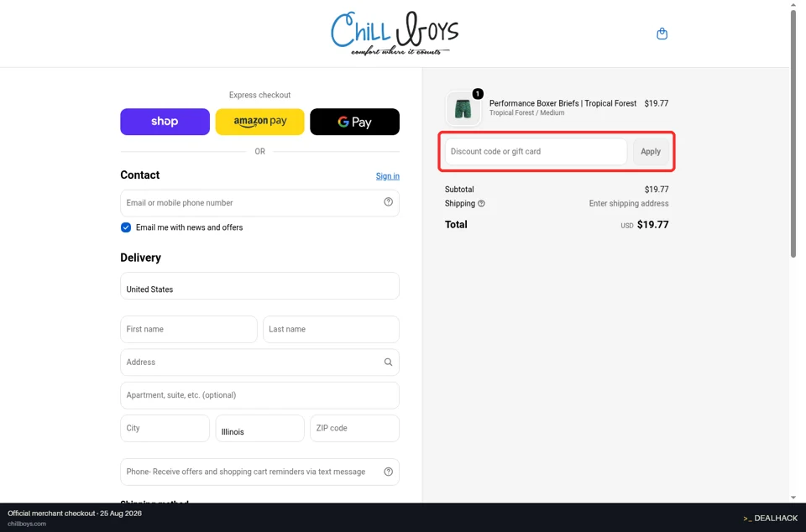Click the address search magnifier icon
806x532 pixels.
pyautogui.click(x=388, y=362)
